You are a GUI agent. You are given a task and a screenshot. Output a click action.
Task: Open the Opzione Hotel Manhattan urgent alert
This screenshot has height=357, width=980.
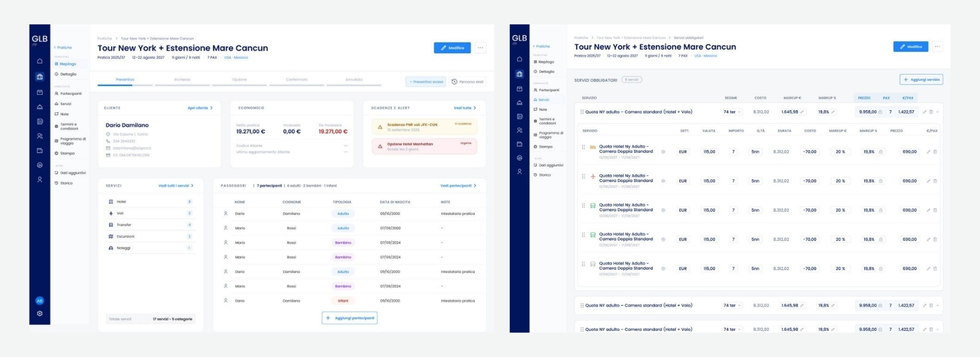point(425,146)
